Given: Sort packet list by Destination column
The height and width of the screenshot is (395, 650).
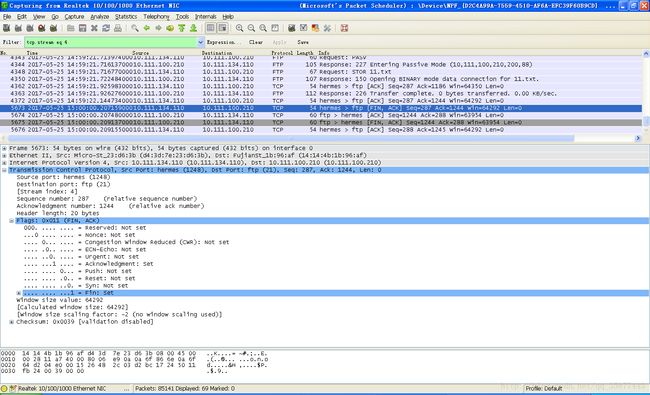Looking at the screenshot, I should click(217, 53).
